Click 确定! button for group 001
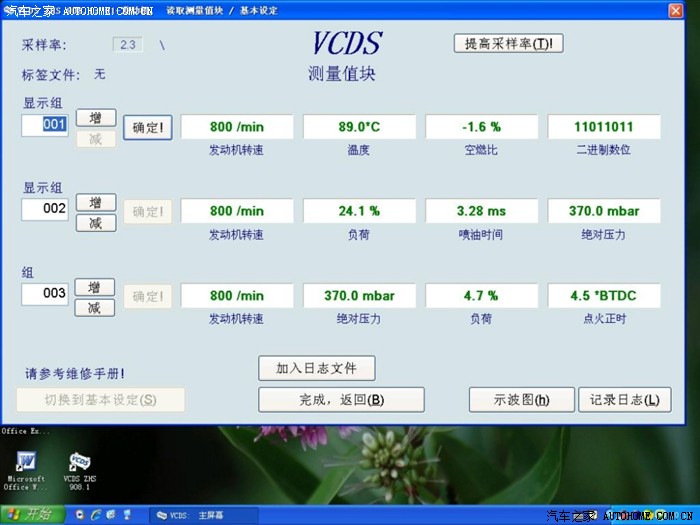This screenshot has width=700, height=525. tap(148, 128)
